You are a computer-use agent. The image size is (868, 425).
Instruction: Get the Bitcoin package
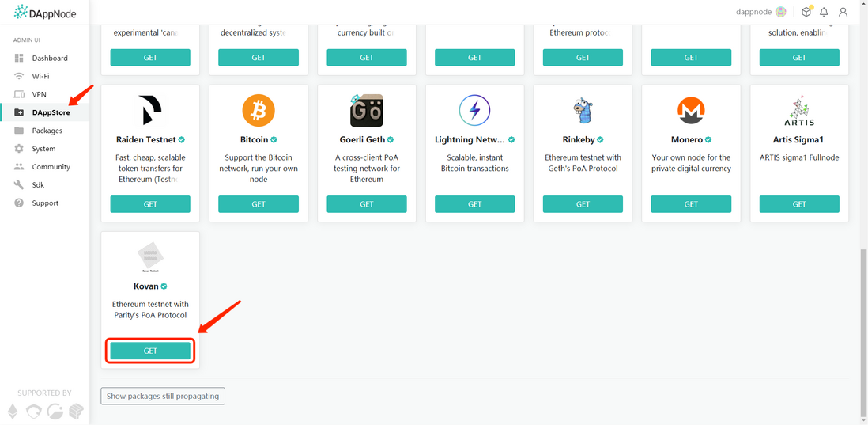259,204
